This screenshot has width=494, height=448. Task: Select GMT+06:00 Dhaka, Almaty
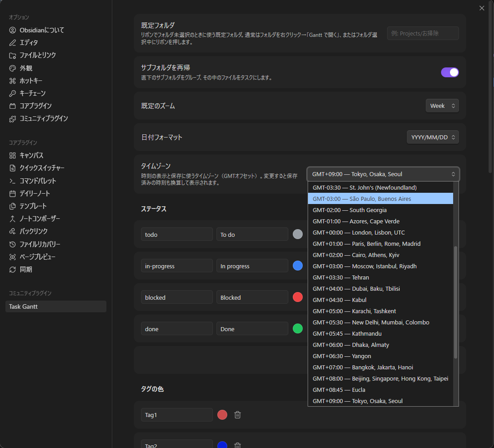(x=380, y=345)
